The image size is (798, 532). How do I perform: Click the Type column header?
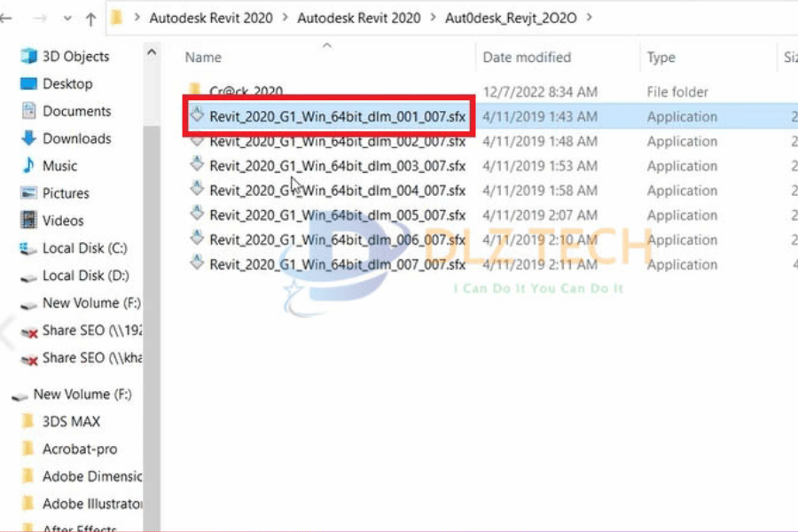[661, 58]
